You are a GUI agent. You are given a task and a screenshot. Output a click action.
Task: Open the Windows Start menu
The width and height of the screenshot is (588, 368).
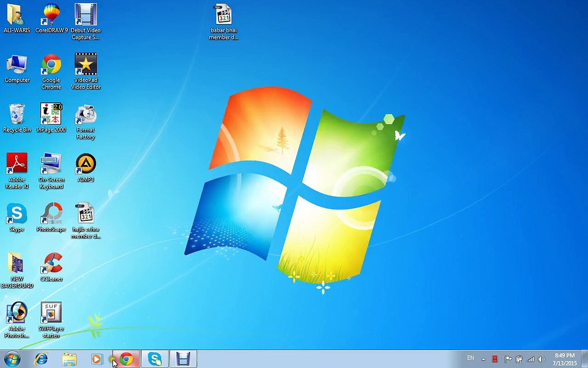point(12,359)
